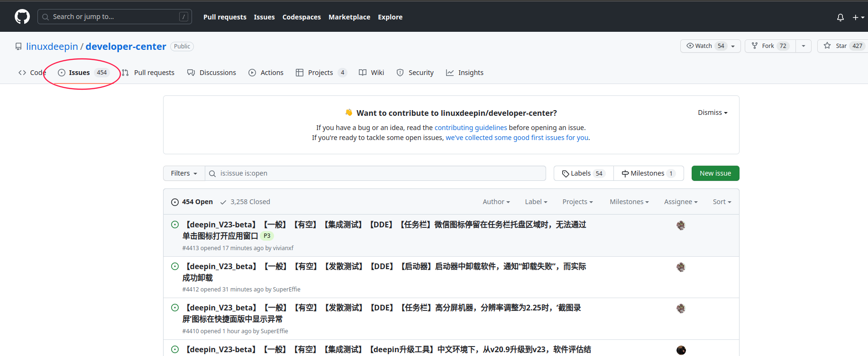This screenshot has width=868, height=356.
Task: Switch to the Discussions tab
Action: pos(211,73)
